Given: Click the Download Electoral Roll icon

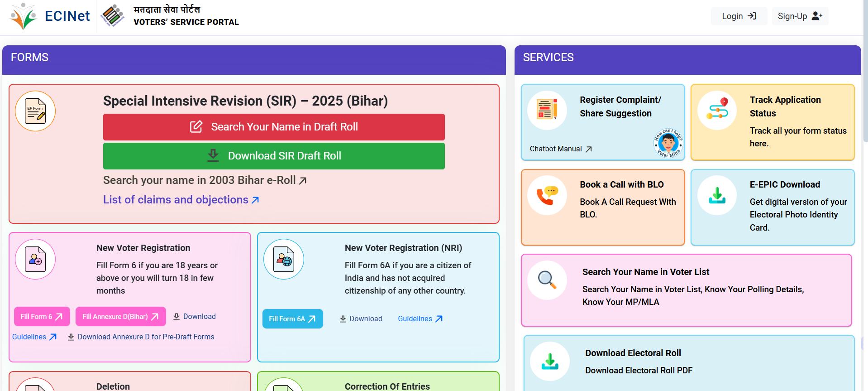Looking at the screenshot, I should point(550,361).
